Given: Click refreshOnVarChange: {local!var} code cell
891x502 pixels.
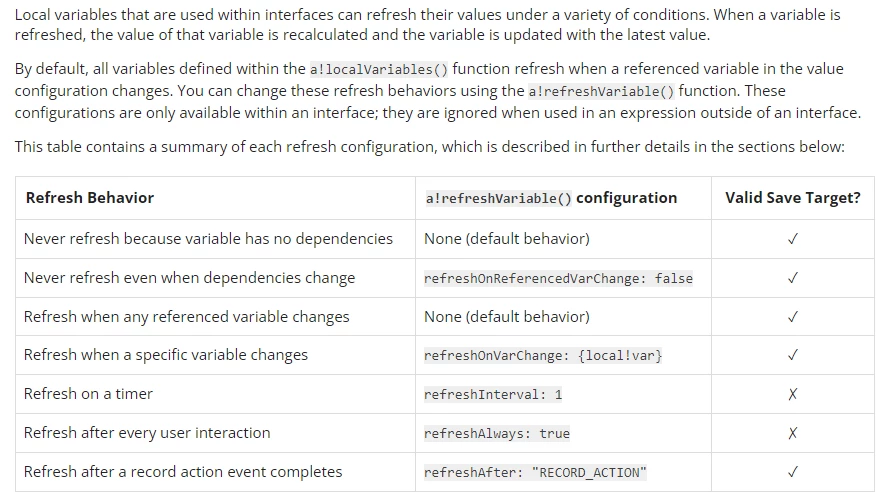Looking at the screenshot, I should [543, 356].
